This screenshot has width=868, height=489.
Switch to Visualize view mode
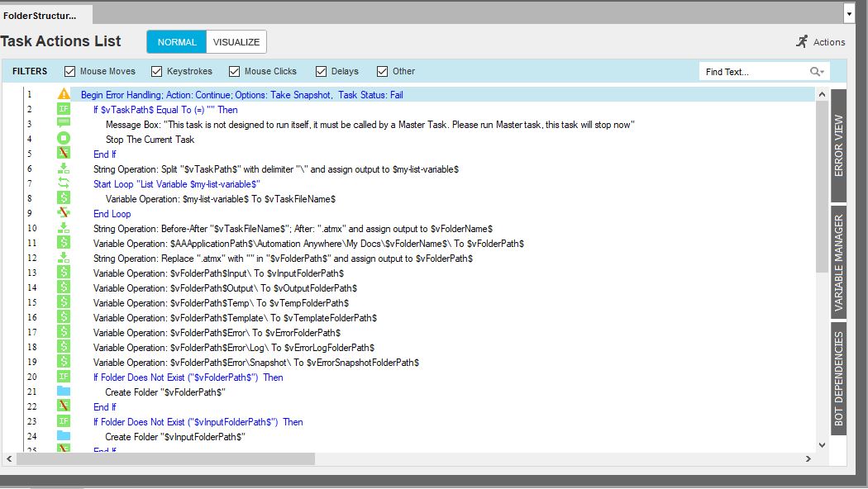236,42
